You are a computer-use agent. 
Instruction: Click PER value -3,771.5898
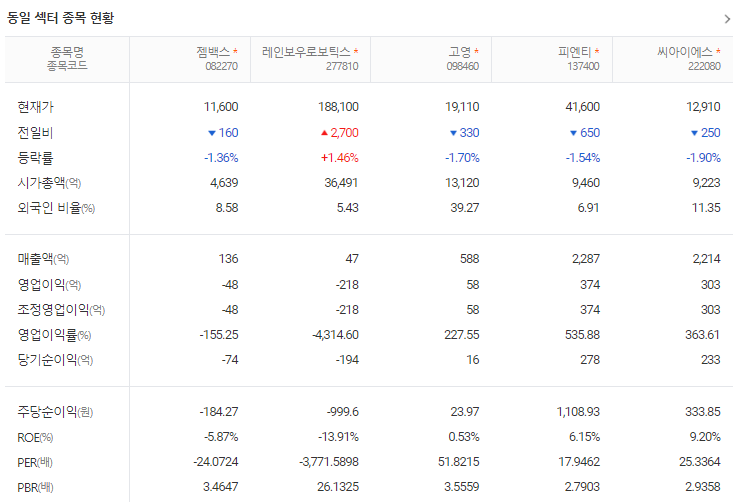pyautogui.click(x=329, y=462)
